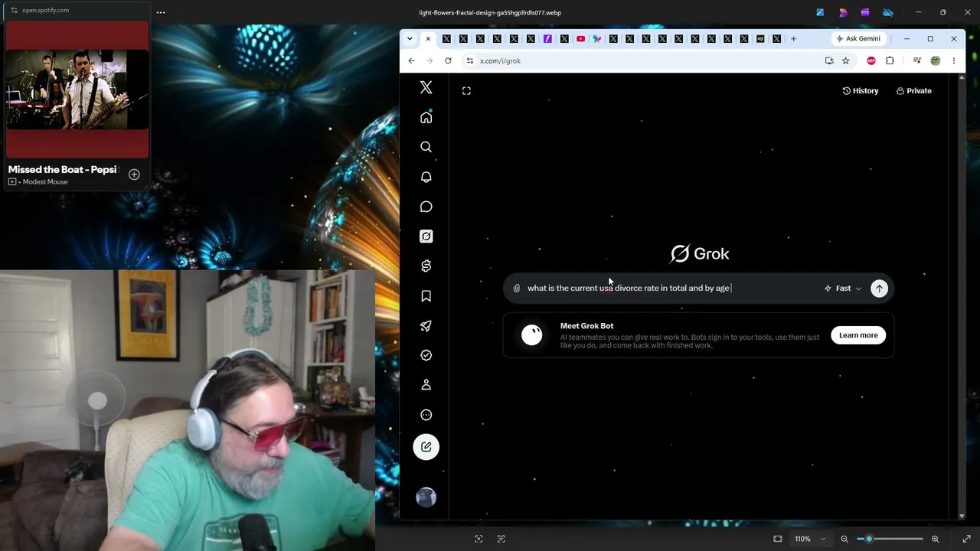Switch Grok to Private chat
This screenshot has height=551, width=980.
[914, 91]
